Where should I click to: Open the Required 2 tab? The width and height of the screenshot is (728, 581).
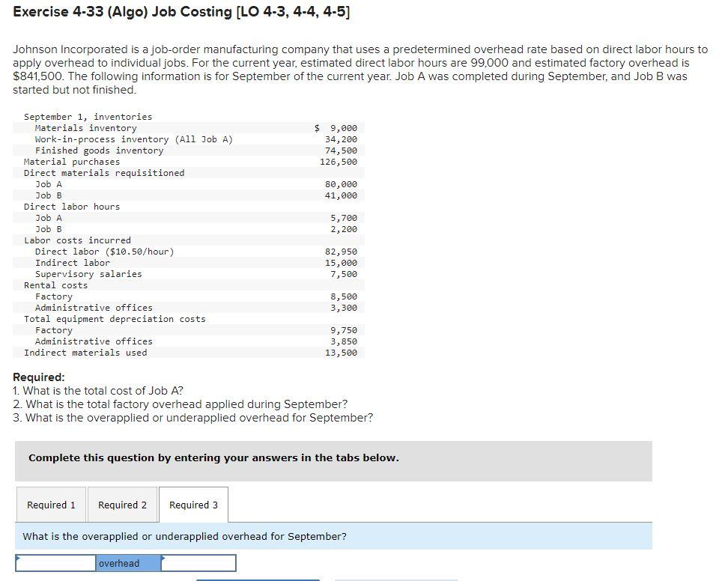click(x=122, y=504)
